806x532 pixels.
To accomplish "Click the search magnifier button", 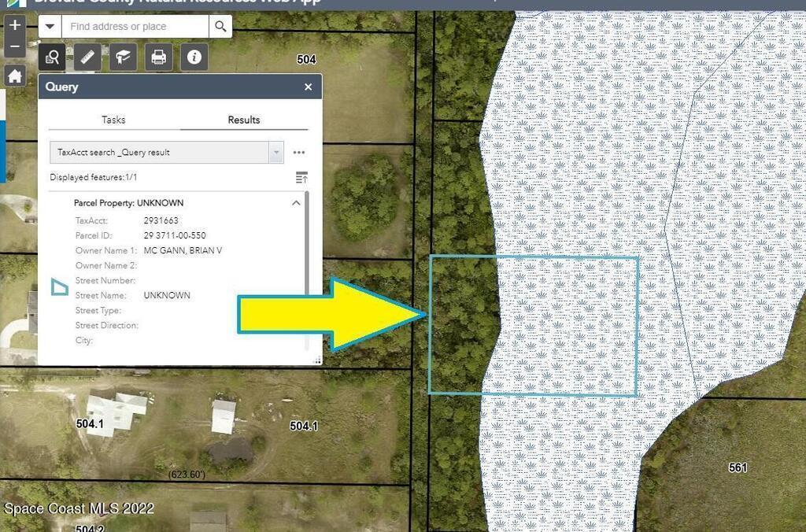I will pos(220,27).
